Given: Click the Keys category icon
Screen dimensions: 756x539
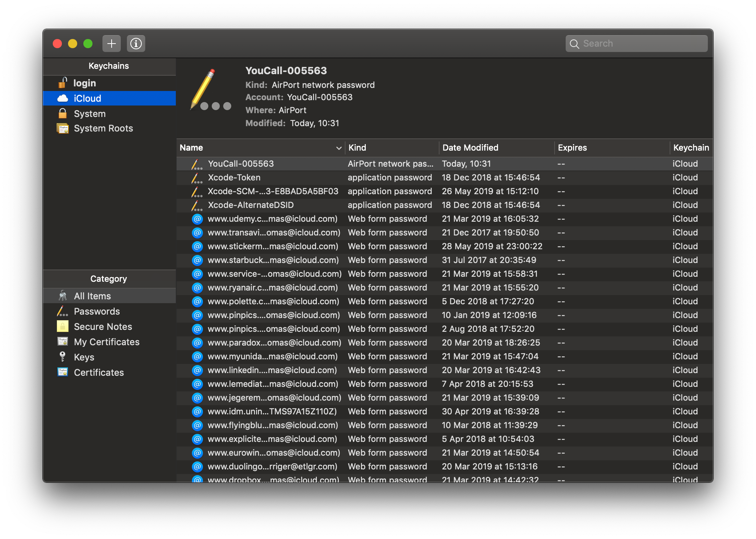Looking at the screenshot, I should tap(62, 357).
